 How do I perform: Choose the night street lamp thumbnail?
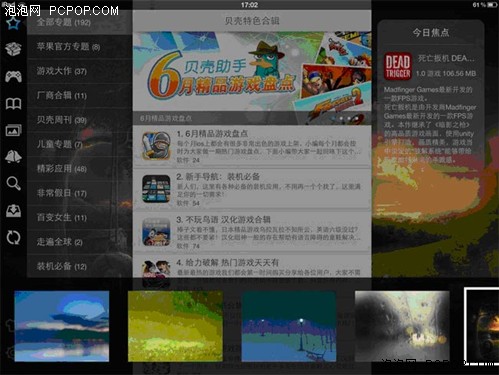pyautogui.click(x=289, y=326)
